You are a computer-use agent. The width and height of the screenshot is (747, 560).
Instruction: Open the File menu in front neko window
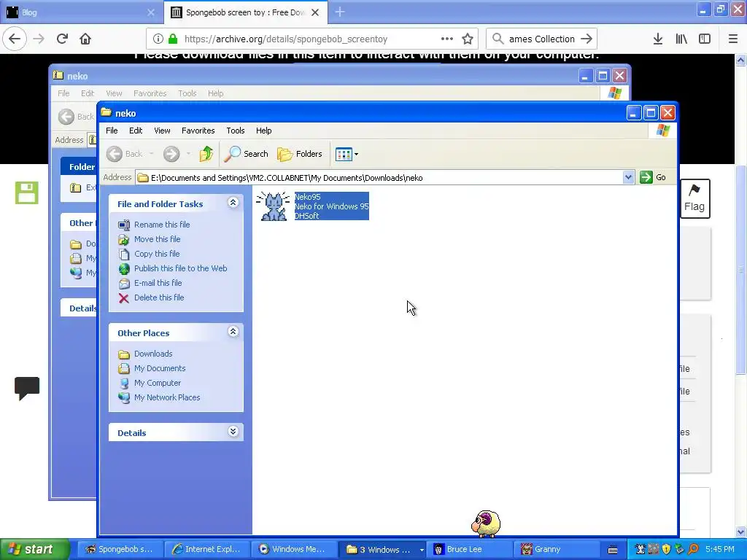(x=112, y=131)
